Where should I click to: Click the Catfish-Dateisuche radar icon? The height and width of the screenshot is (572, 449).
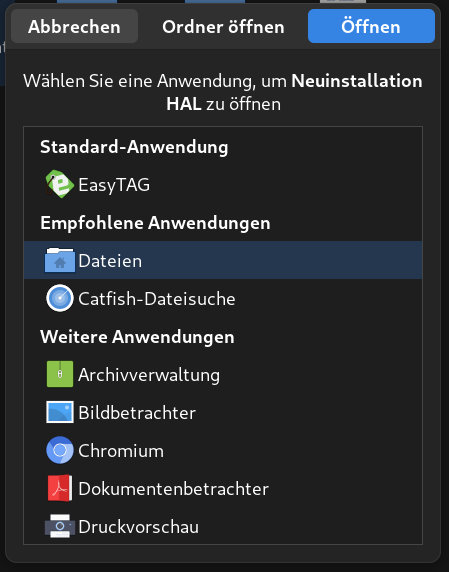tap(60, 298)
